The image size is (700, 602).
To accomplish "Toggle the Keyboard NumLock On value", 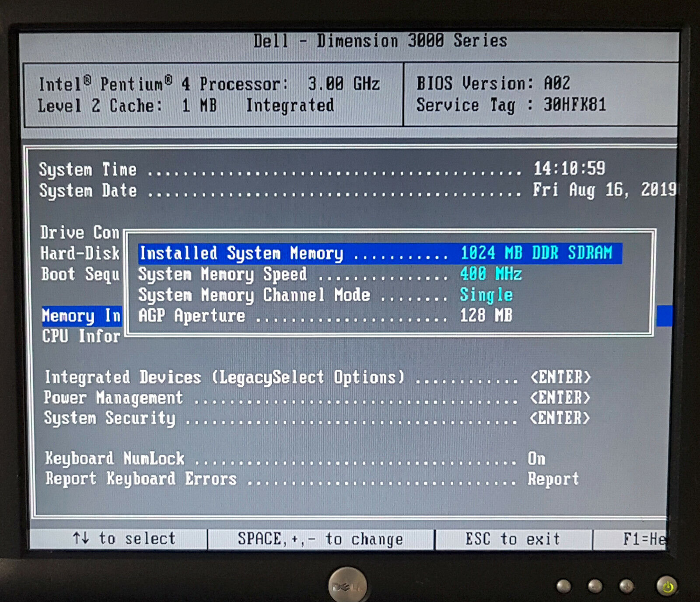I will (x=536, y=459).
